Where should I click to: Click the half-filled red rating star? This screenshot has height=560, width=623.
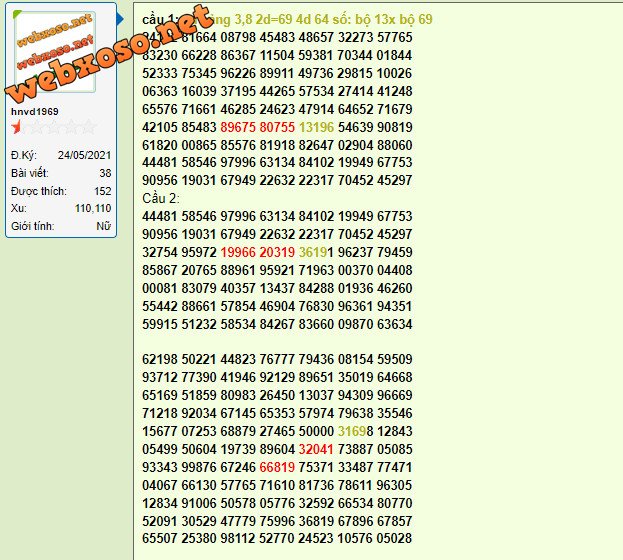pos(17,128)
